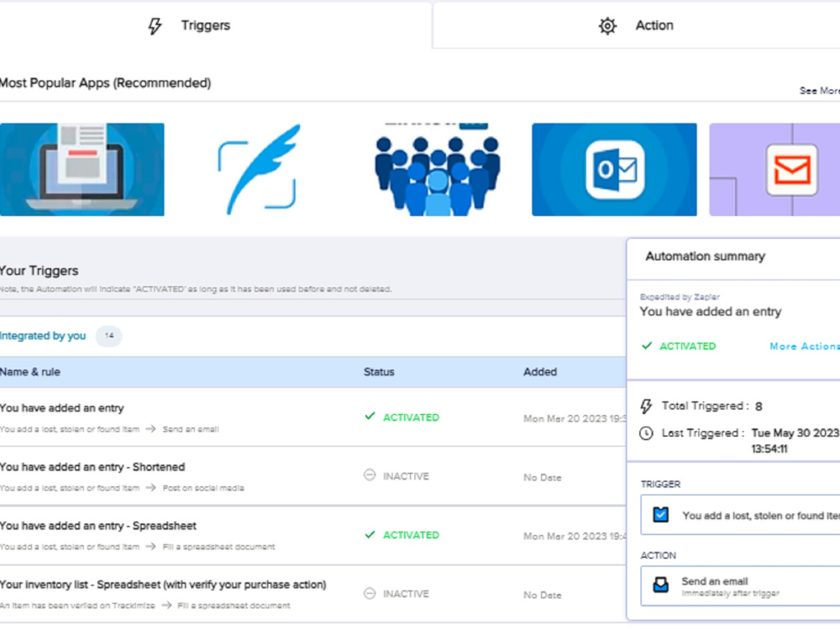The height and width of the screenshot is (630, 840).
Task: Click the Status column header
Action: click(379, 372)
